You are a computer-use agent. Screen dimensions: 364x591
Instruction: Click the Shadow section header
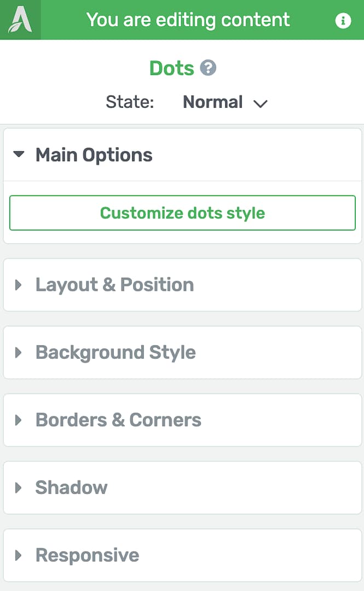click(x=71, y=487)
